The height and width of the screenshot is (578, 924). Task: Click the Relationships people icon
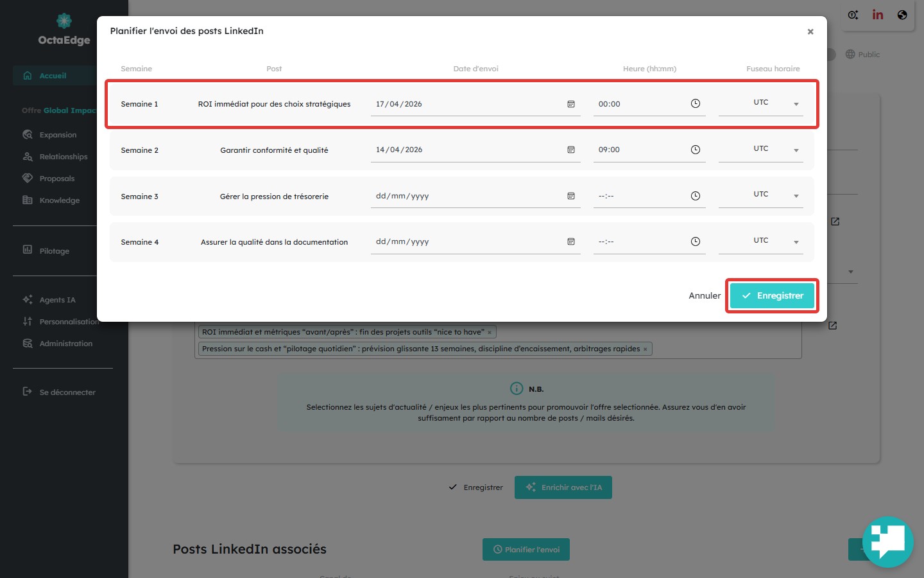(x=28, y=156)
